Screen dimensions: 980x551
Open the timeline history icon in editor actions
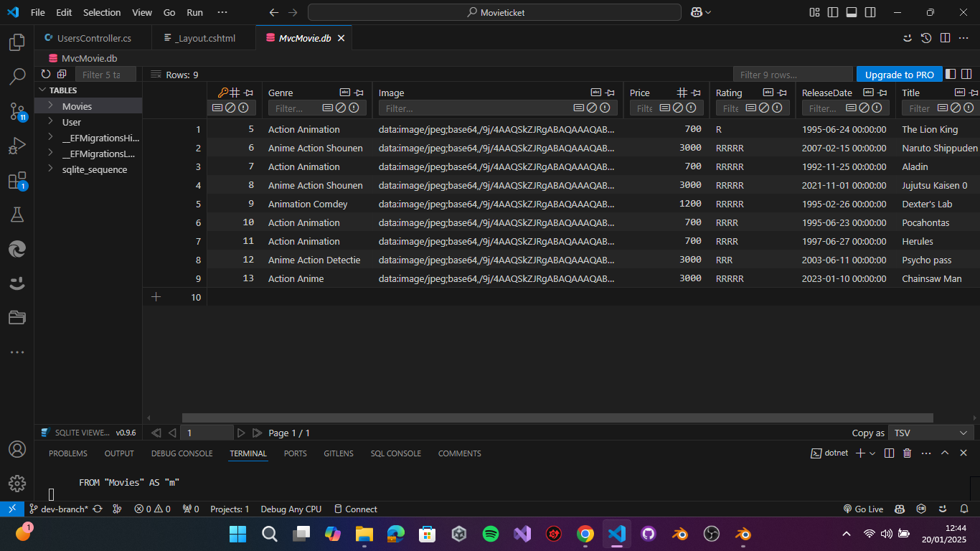[x=926, y=38]
